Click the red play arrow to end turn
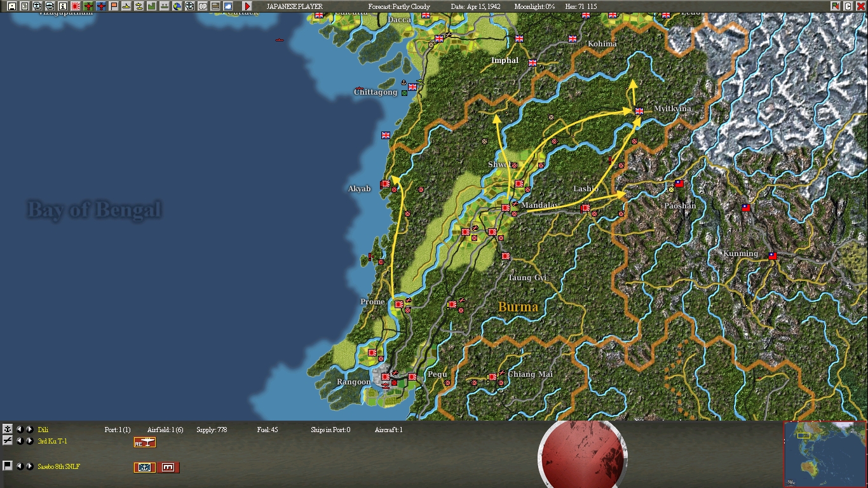 pos(247,6)
